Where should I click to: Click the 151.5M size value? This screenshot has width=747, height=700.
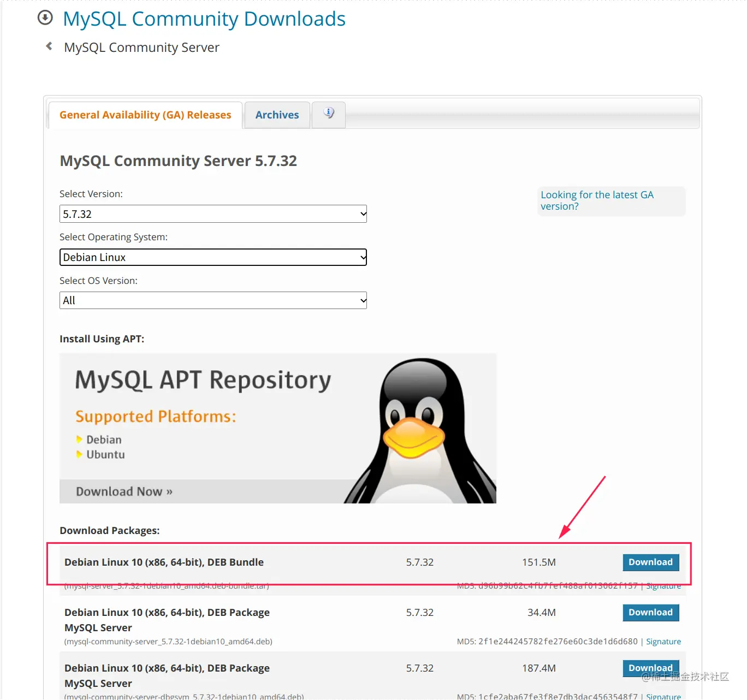tap(539, 562)
